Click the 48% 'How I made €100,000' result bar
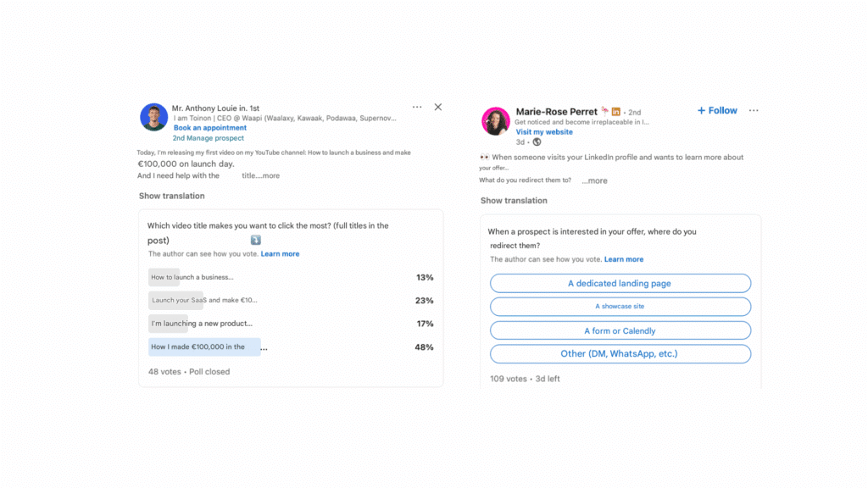868x488 pixels. 204,347
